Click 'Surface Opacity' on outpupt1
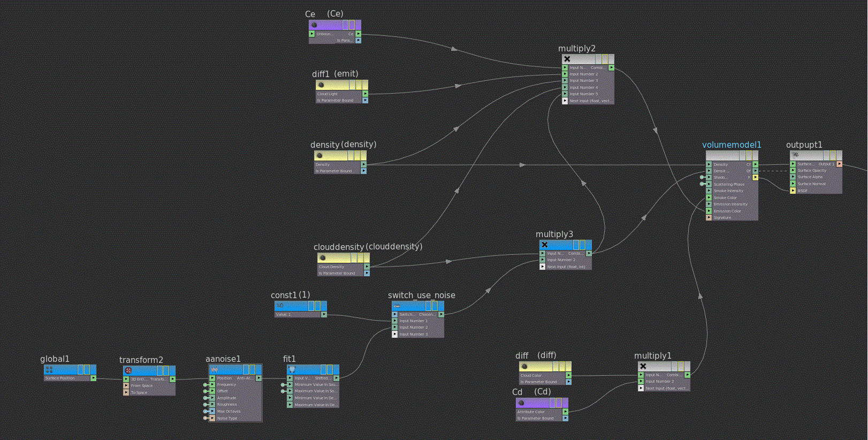The height and width of the screenshot is (440, 868). [x=812, y=170]
